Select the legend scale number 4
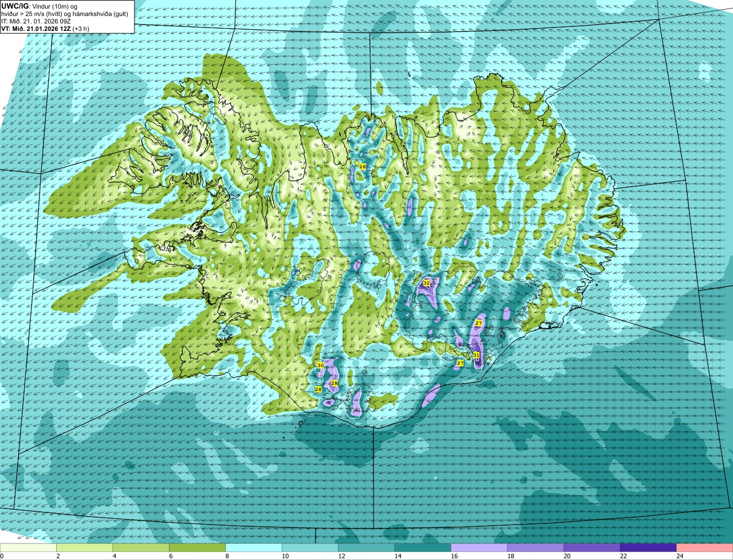Screen dimensions: 733x560 pyautogui.click(x=114, y=556)
